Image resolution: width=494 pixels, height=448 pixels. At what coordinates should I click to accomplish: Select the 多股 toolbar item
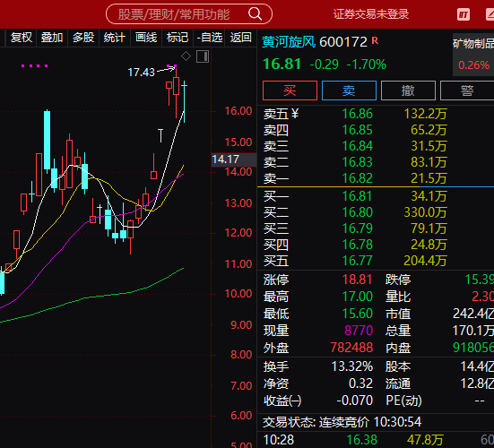click(83, 38)
